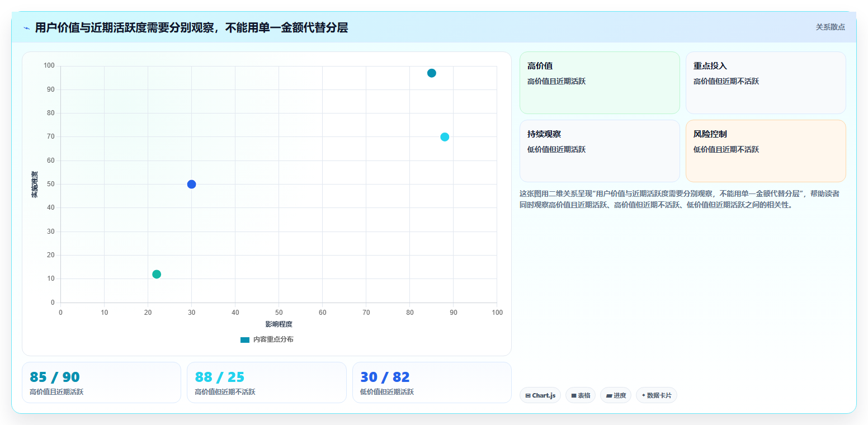Select the Chart.js tag chip

pos(540,395)
